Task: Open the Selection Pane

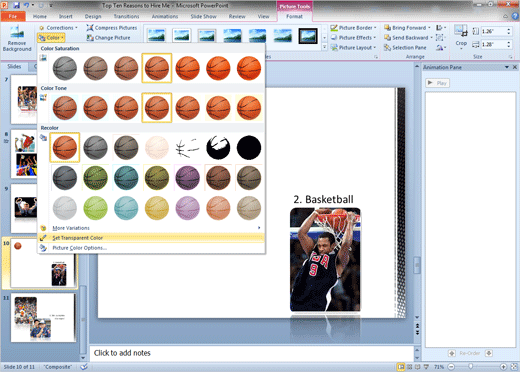Action: [405, 48]
